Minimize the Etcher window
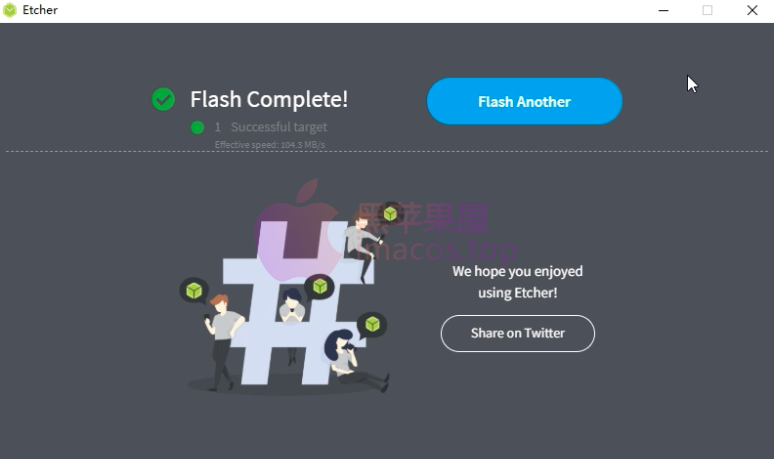This screenshot has width=774, height=459. 663,10
